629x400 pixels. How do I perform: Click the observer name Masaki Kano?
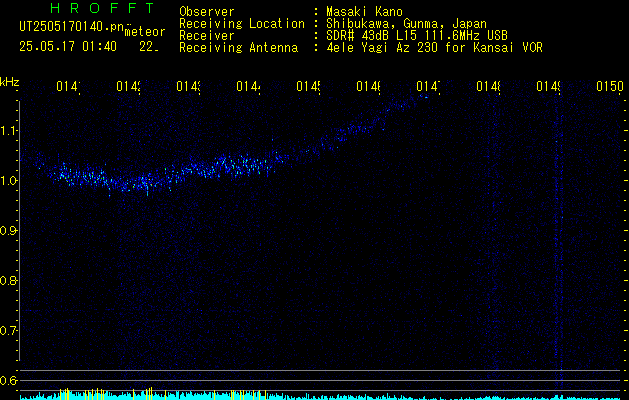pos(364,12)
